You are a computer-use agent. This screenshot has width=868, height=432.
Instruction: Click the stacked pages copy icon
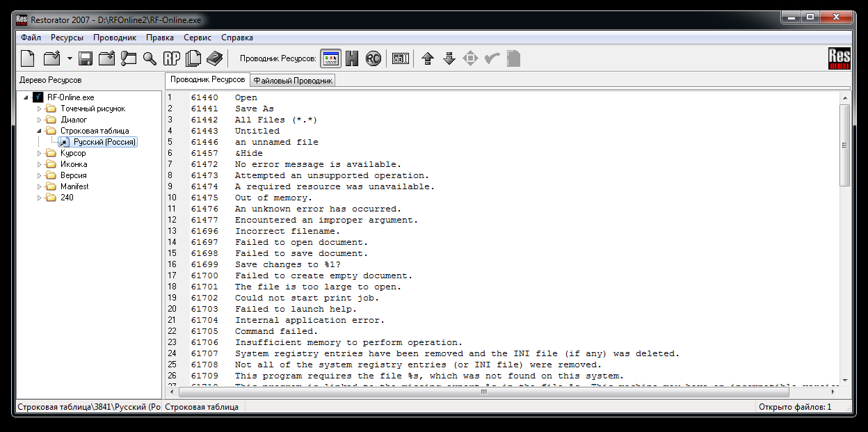(193, 58)
